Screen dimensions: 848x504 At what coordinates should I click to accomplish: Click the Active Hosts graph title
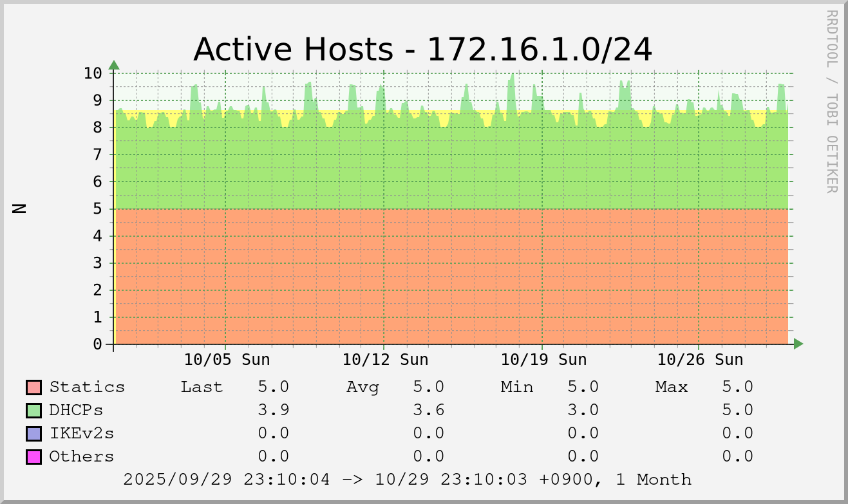coord(422,50)
